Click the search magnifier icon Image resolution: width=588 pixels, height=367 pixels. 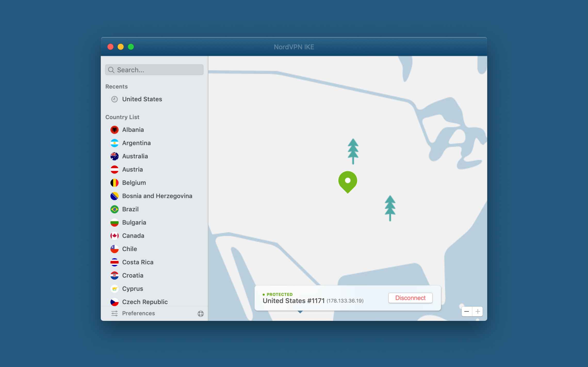[x=111, y=69]
